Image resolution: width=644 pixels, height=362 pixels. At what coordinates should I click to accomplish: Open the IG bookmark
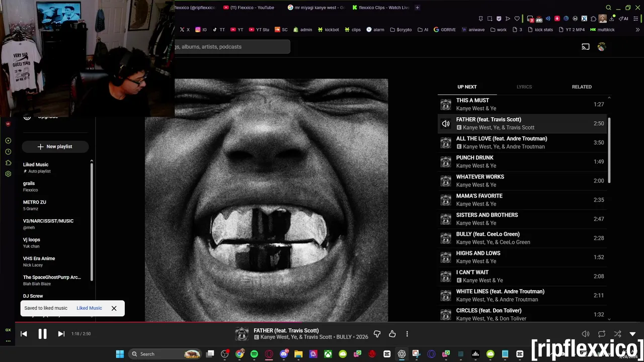click(x=201, y=30)
